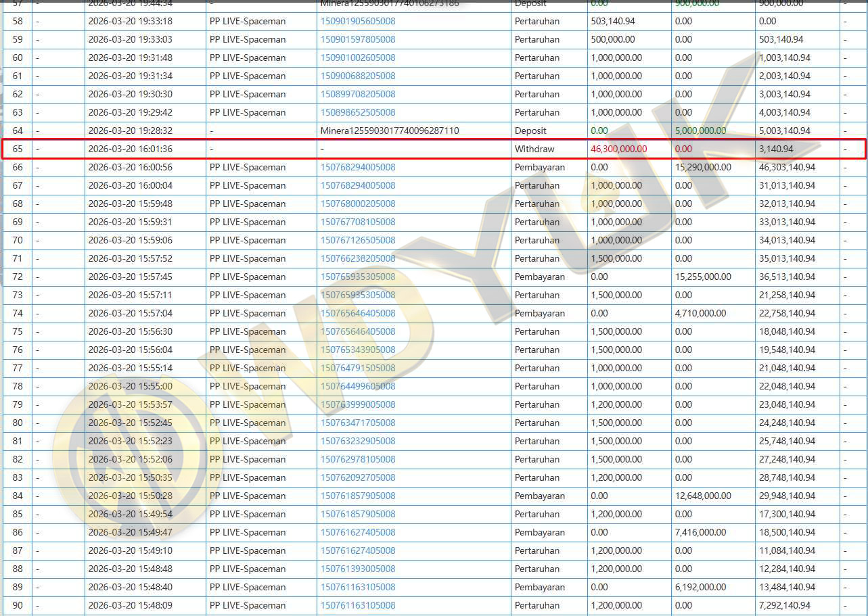Click the Withdraw type cell in row 65
Image resolution: width=868 pixels, height=616 pixels.
tap(534, 149)
